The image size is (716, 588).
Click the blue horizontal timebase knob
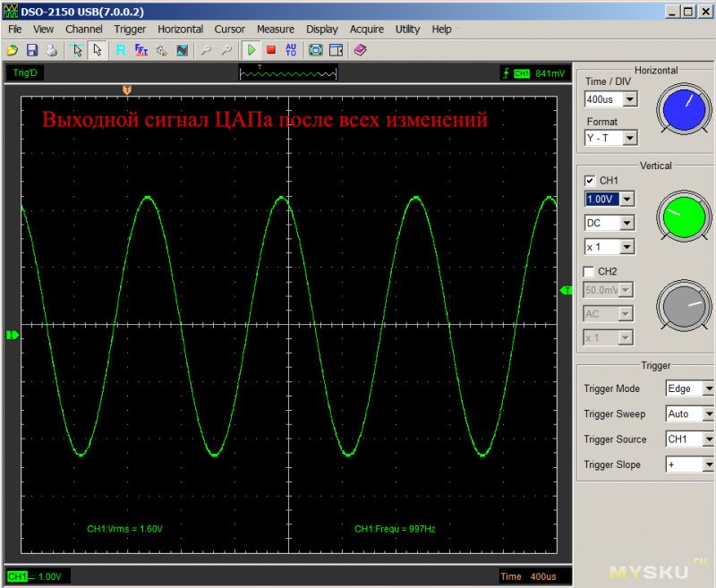tap(684, 110)
